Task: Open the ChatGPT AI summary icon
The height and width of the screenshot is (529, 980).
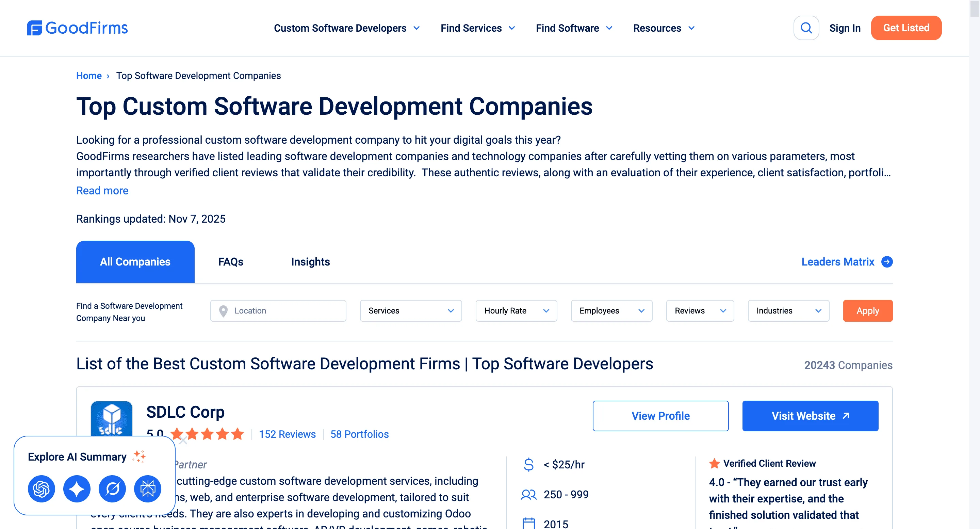Action: (41, 488)
